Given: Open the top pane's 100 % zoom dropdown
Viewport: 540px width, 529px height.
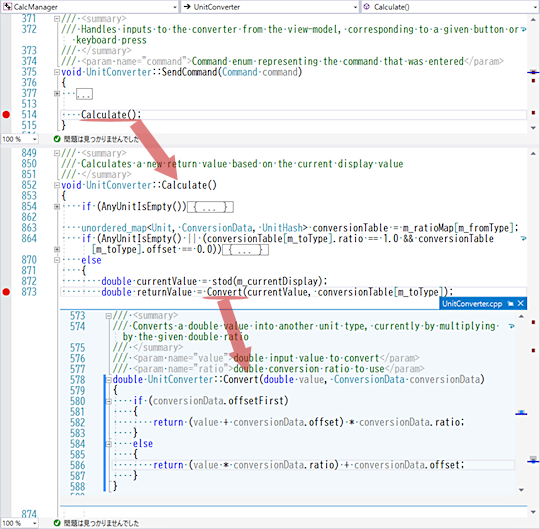Looking at the screenshot, I should 19,139.
